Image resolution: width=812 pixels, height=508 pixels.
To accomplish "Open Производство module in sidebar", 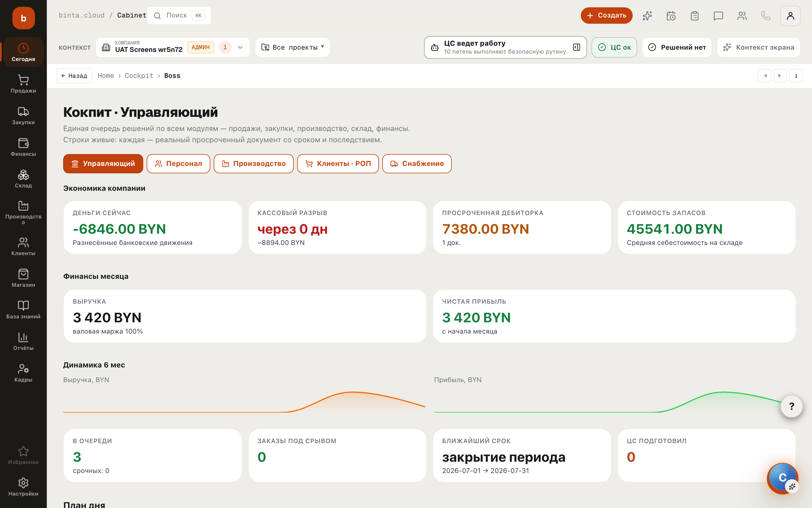I will (23, 212).
